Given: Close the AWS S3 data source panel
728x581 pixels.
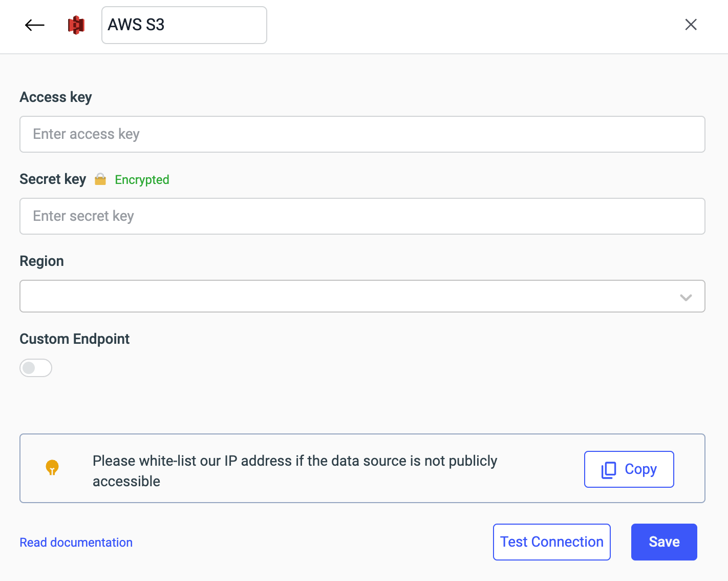Looking at the screenshot, I should (x=691, y=25).
